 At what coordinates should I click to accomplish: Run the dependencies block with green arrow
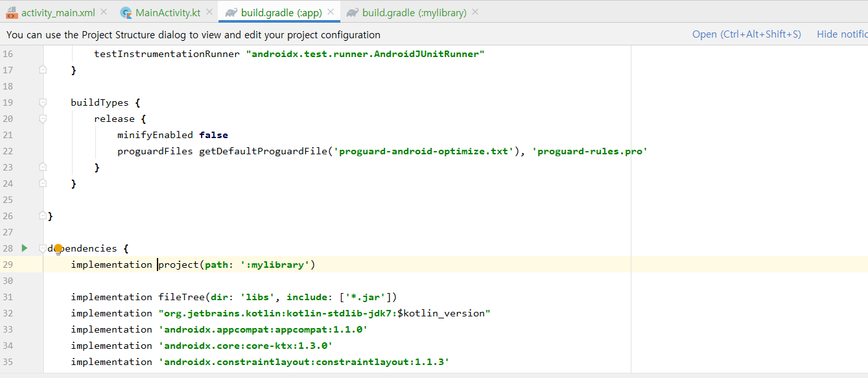[x=25, y=248]
